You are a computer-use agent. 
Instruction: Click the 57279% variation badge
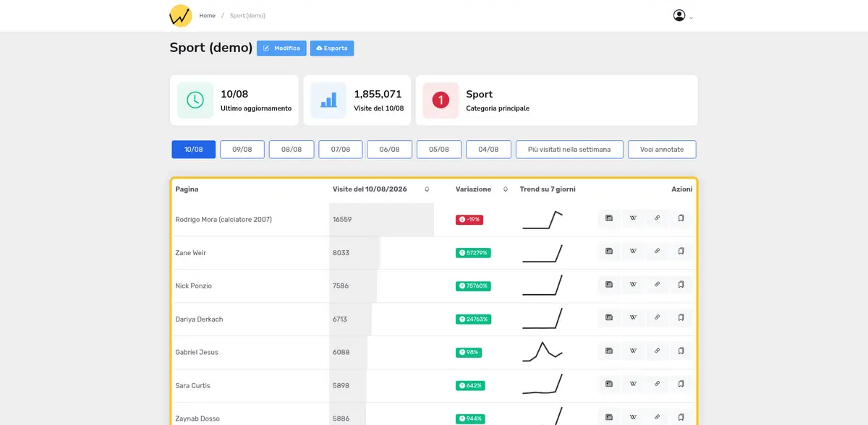(473, 252)
